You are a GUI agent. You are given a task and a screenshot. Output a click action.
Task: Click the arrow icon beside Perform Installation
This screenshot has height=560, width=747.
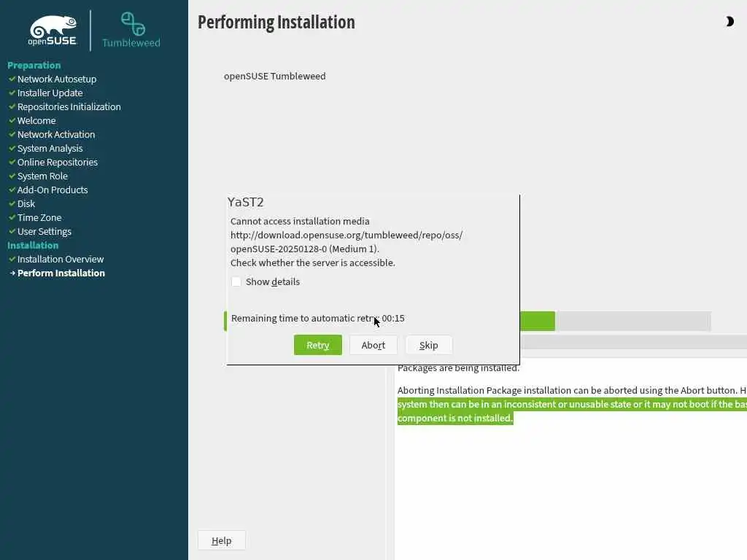point(12,273)
